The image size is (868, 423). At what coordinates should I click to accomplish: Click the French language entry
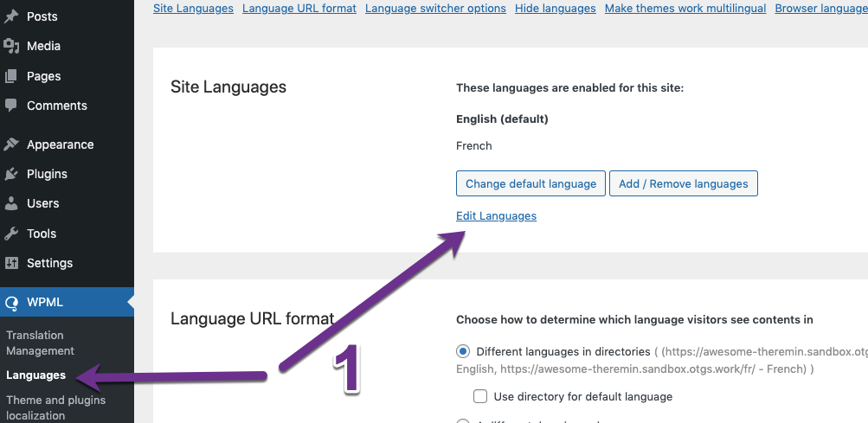[474, 145]
